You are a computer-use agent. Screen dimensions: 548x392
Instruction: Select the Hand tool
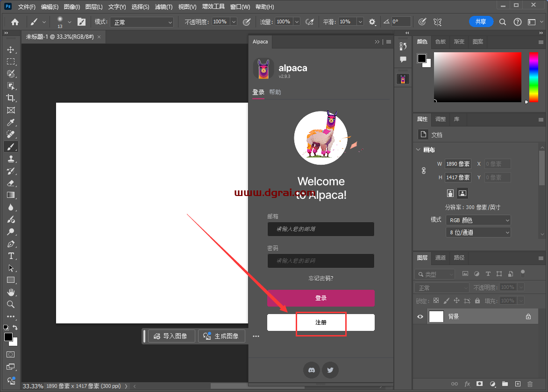[x=11, y=292]
